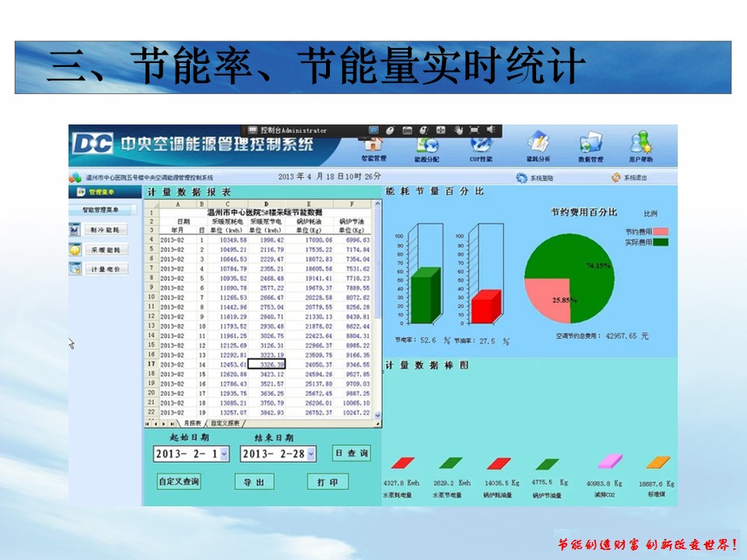Viewport: 747px width, 560px height.
Task: Select column header D in spreadsheet
Action: (x=266, y=205)
